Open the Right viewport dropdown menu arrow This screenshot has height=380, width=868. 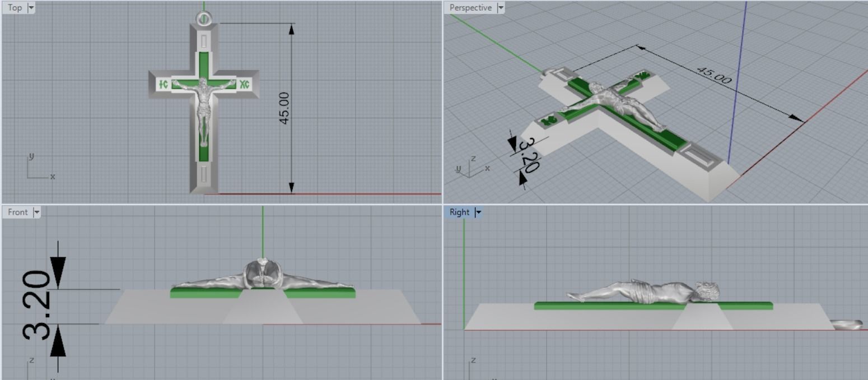(479, 212)
